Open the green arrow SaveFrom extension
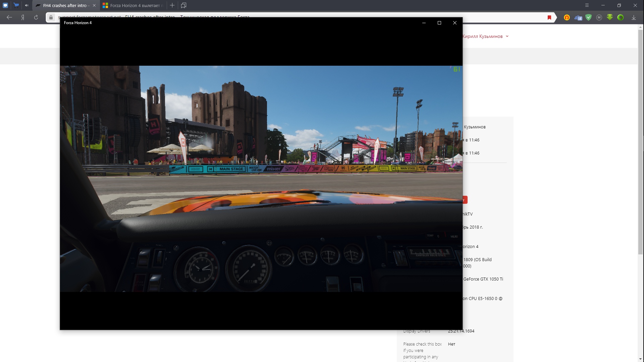644x362 pixels. (610, 17)
